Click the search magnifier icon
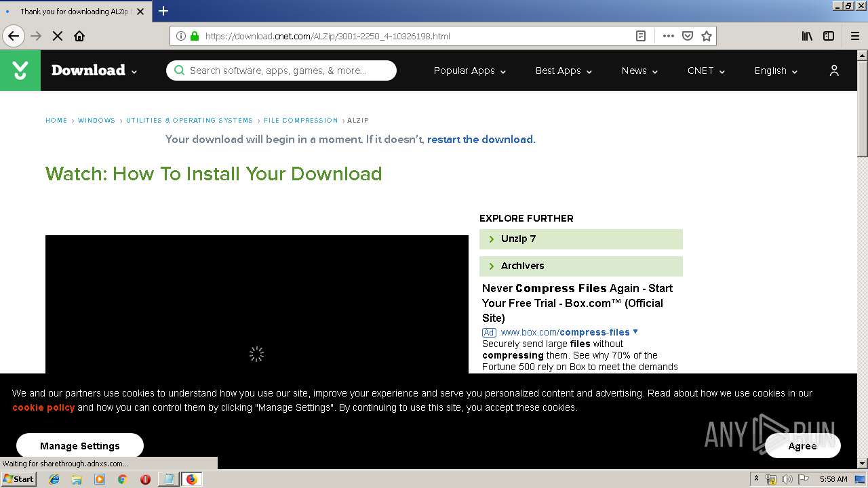 pyautogui.click(x=179, y=70)
